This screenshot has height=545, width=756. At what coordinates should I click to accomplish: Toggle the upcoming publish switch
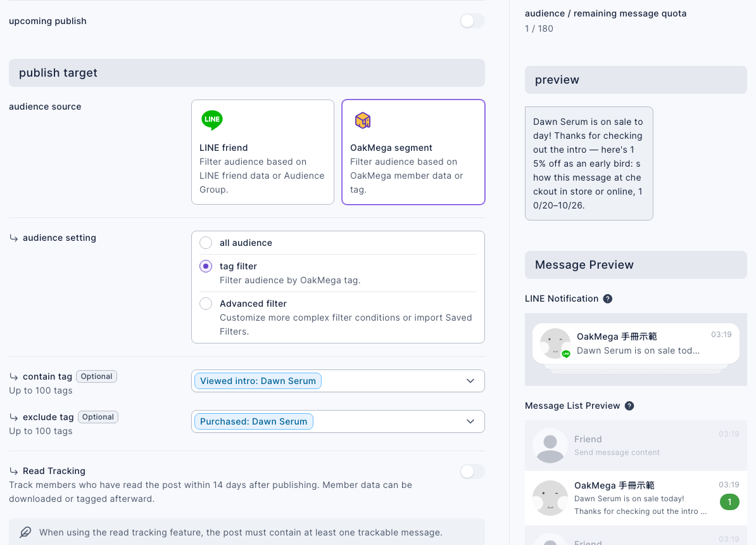(x=472, y=21)
